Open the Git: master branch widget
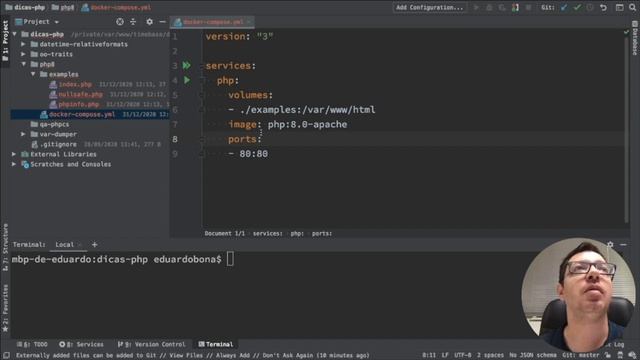The height and width of the screenshot is (360, 640). [x=580, y=356]
